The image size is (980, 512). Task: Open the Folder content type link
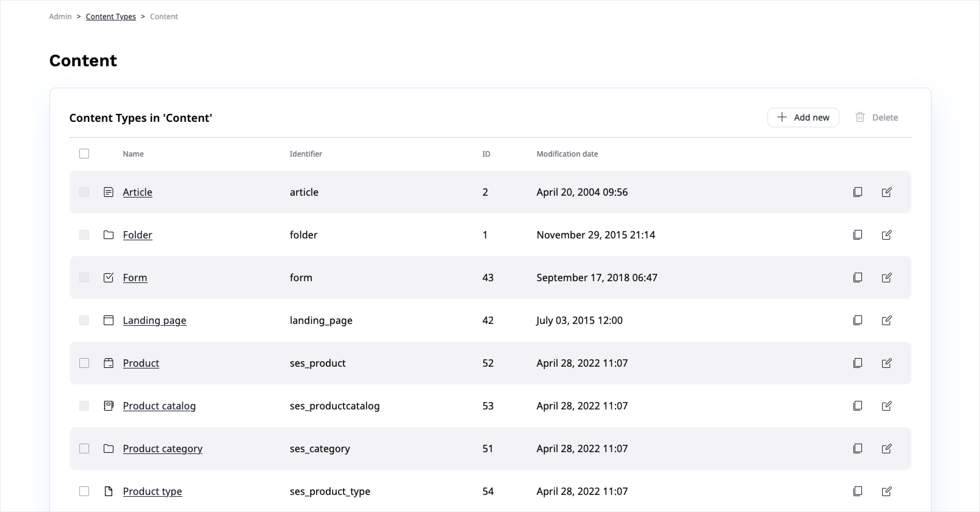pyautogui.click(x=137, y=234)
